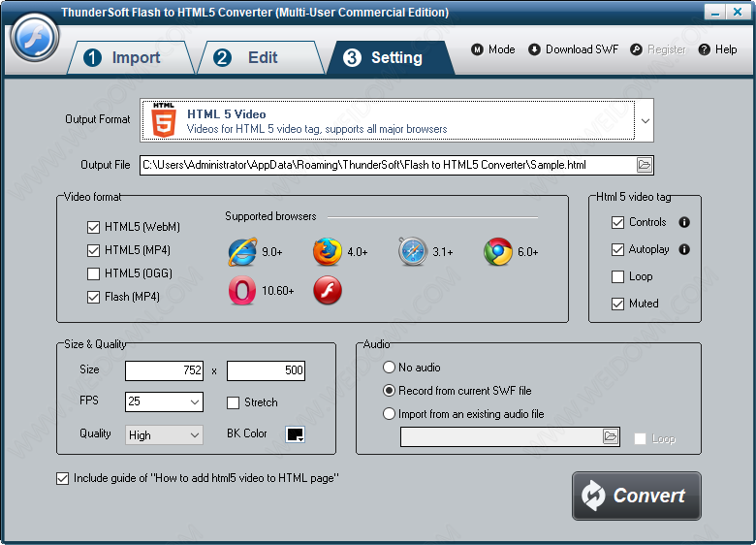Enable the Stretch checkbox
This screenshot has width=756, height=545.
pyautogui.click(x=233, y=402)
